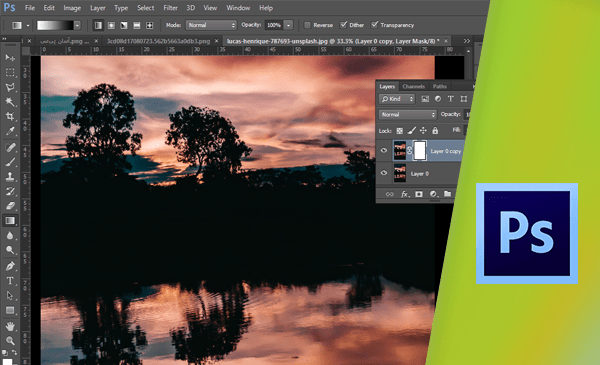This screenshot has height=365, width=600.
Task: Select the Path Selection tool
Action: point(10,295)
